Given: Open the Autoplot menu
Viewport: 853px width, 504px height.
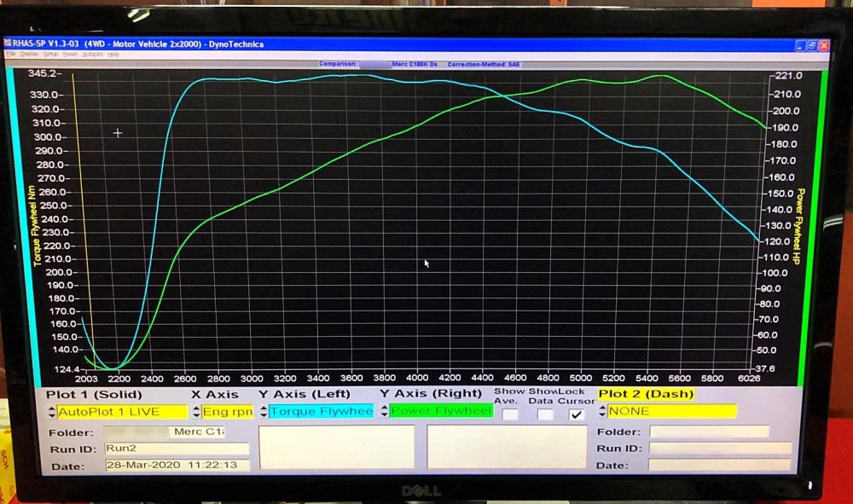Looking at the screenshot, I should (x=92, y=55).
